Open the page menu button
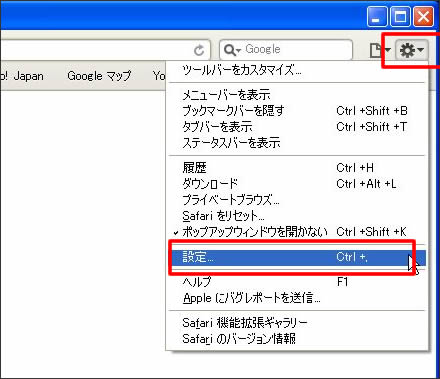440x379 pixels. click(x=380, y=51)
